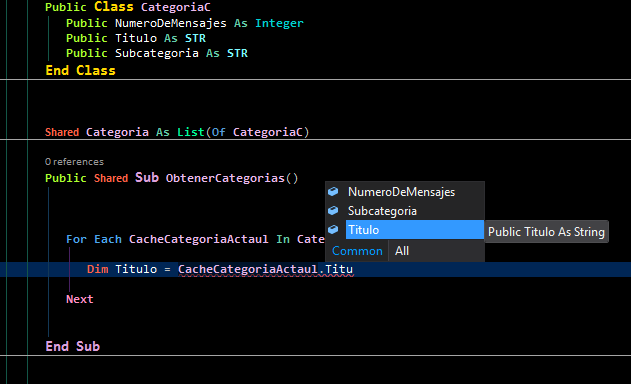
Task: Click NumeroDeMensajes in the class field declaration
Action: pos(171,23)
